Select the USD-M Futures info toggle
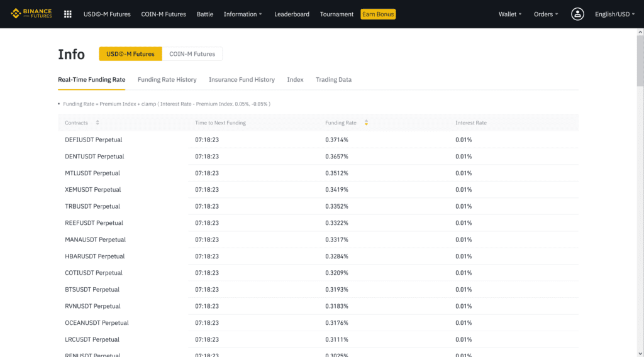 130,54
